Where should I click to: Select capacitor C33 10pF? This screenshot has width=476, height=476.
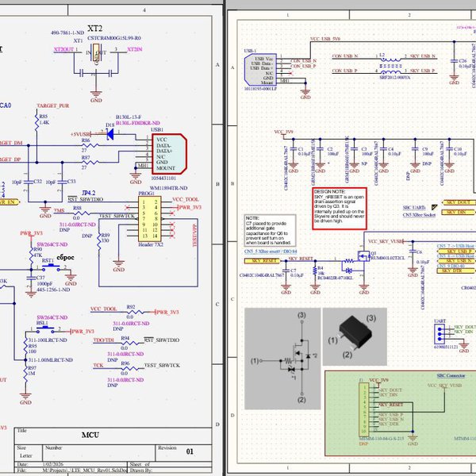62,182
